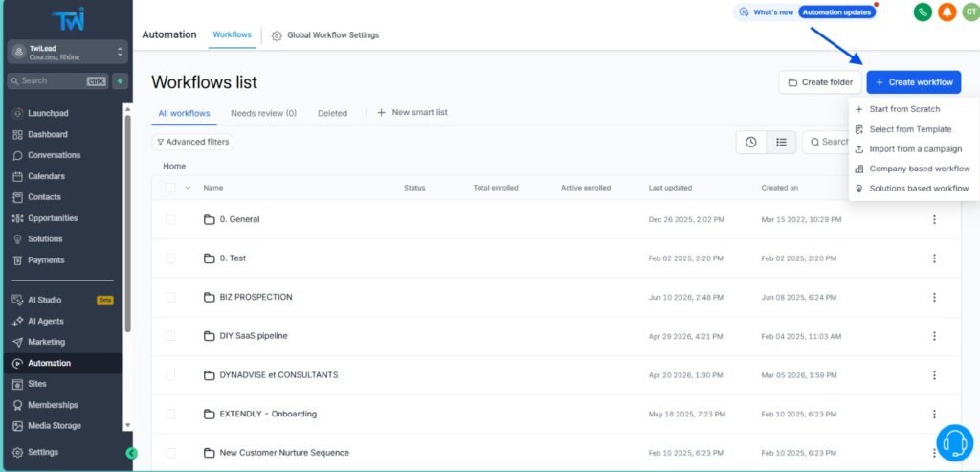Screen dimensions: 980x472
Task: Choose Import from a campaign
Action: point(914,148)
